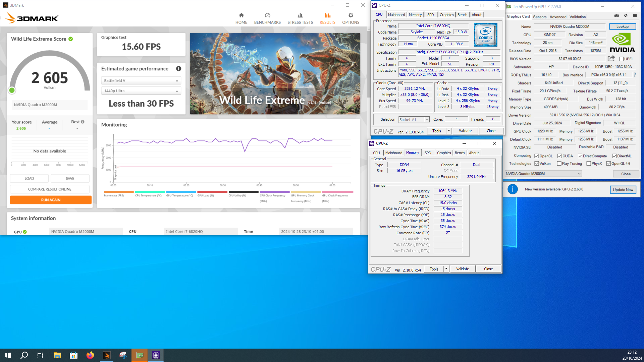Open the GPU selector dropdown in GPU-Z
Image resolution: width=644 pixels, height=362 pixels.
543,174
